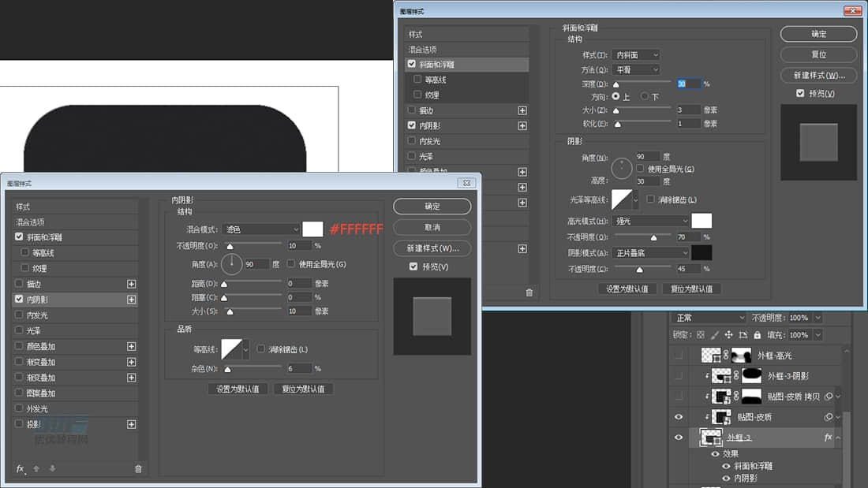
Task: Toggle visibility of 内阴影 effect in layers panel
Action: (x=726, y=478)
